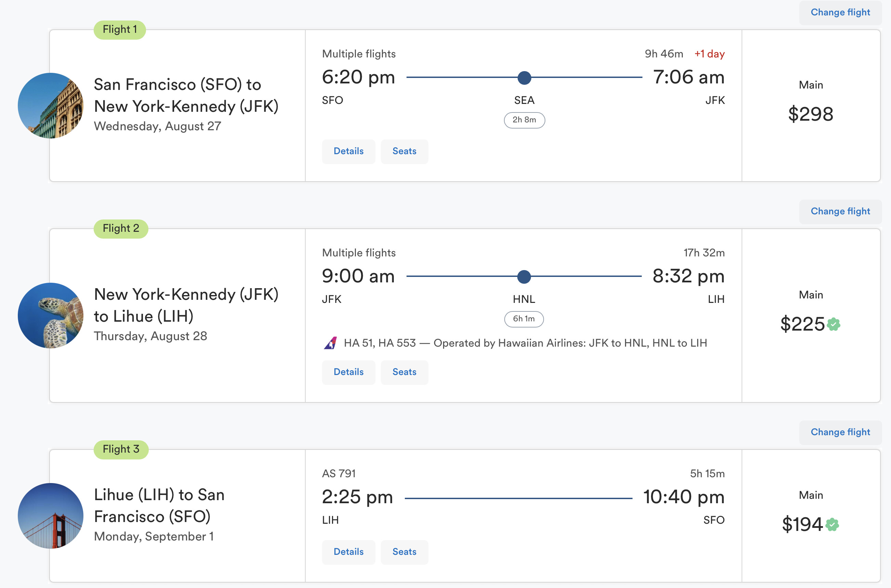View Seats for SFO to JFK flight
The image size is (891, 588).
[x=404, y=151]
